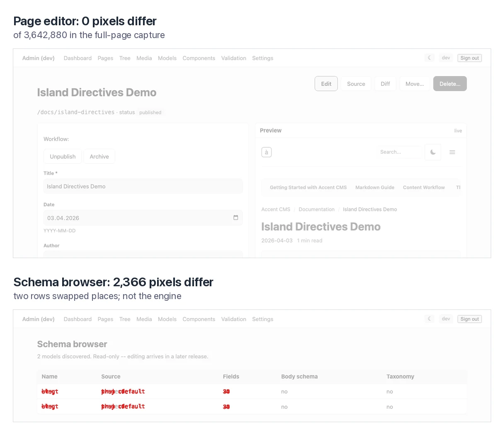Screen dimensions: 504x435
Task: Focus the Date field showing 03.04.2026
Action: [143, 218]
